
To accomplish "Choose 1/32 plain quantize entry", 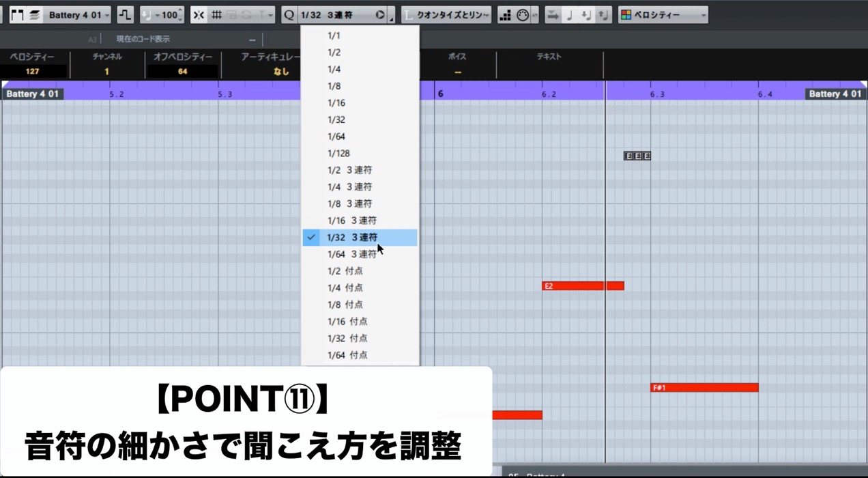I will click(360, 119).
